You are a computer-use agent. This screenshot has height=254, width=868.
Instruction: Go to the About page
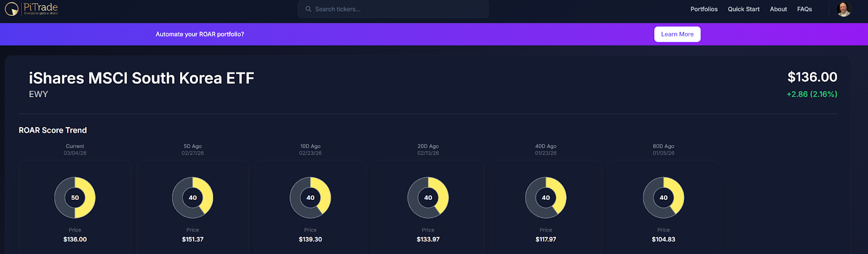pyautogui.click(x=778, y=9)
